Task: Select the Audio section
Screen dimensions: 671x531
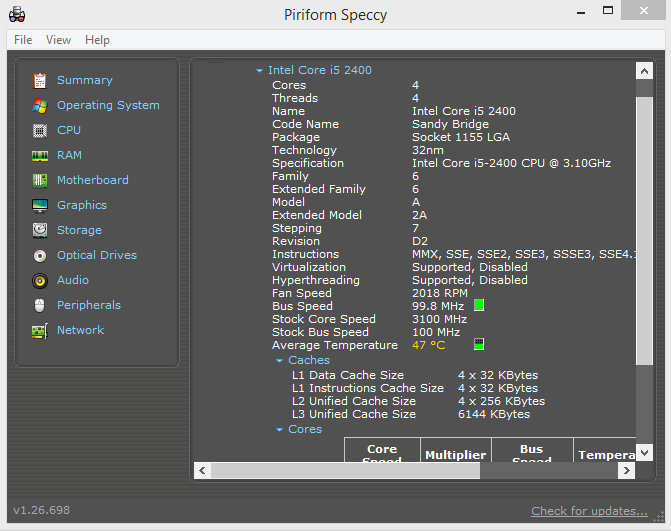Action: (73, 280)
